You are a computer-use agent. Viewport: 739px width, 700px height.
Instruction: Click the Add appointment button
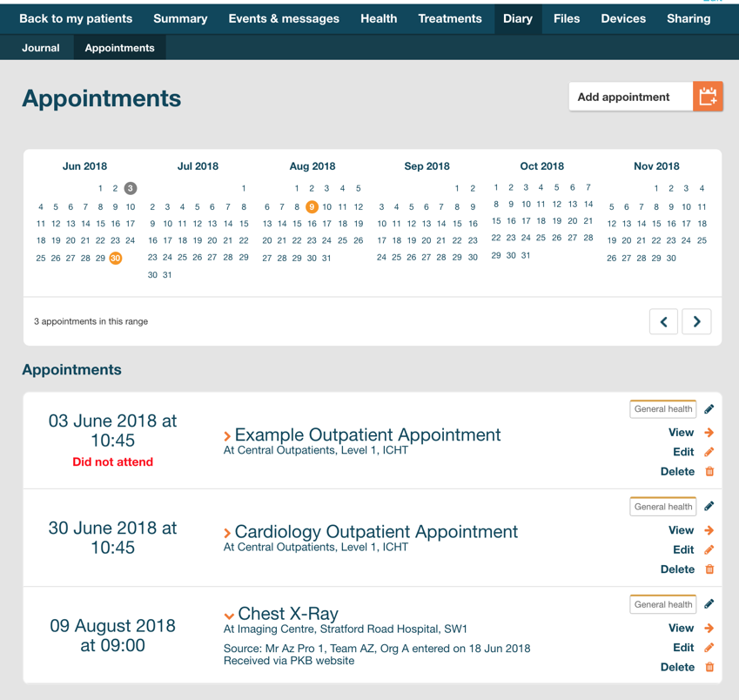click(x=628, y=96)
